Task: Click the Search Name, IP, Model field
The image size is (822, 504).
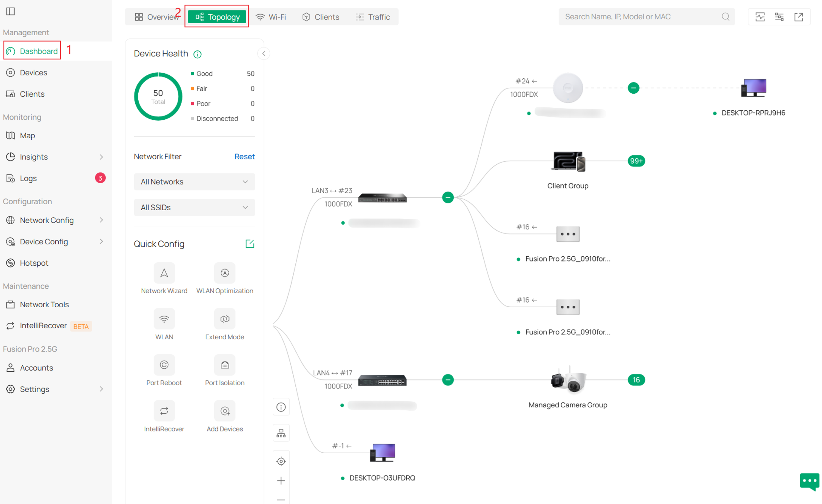Action: coord(647,17)
